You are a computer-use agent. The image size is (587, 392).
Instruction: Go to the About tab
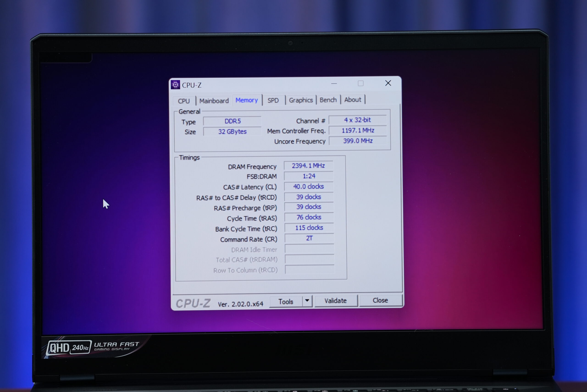click(x=352, y=99)
